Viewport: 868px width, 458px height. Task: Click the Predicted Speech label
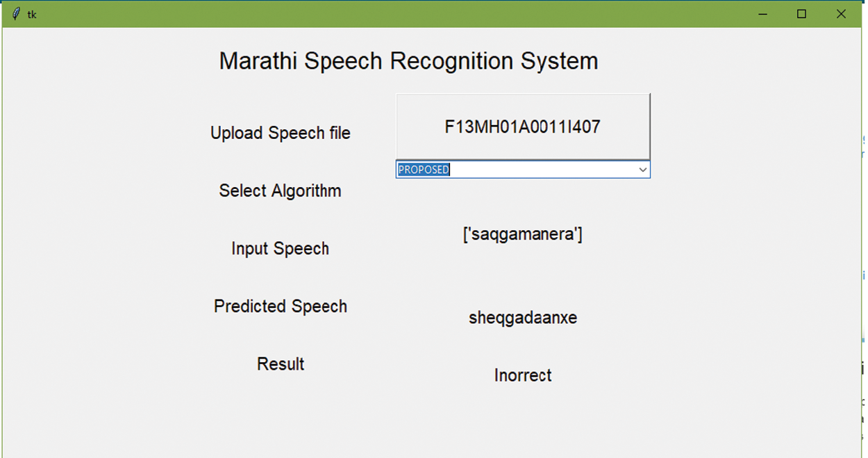280,306
